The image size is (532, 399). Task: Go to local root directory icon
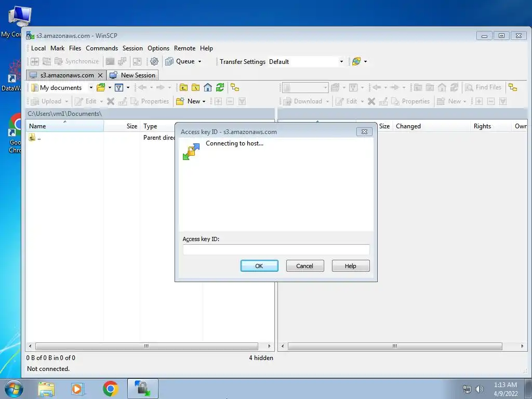click(x=196, y=87)
